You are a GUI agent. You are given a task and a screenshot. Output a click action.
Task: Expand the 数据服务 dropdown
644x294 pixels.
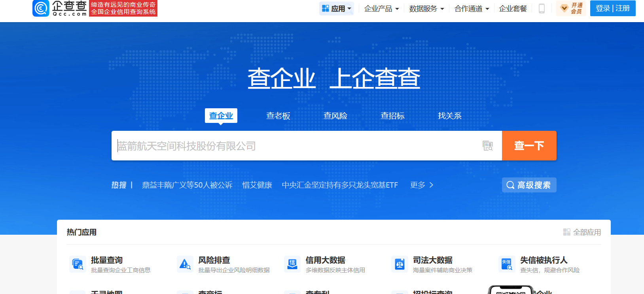(x=426, y=8)
